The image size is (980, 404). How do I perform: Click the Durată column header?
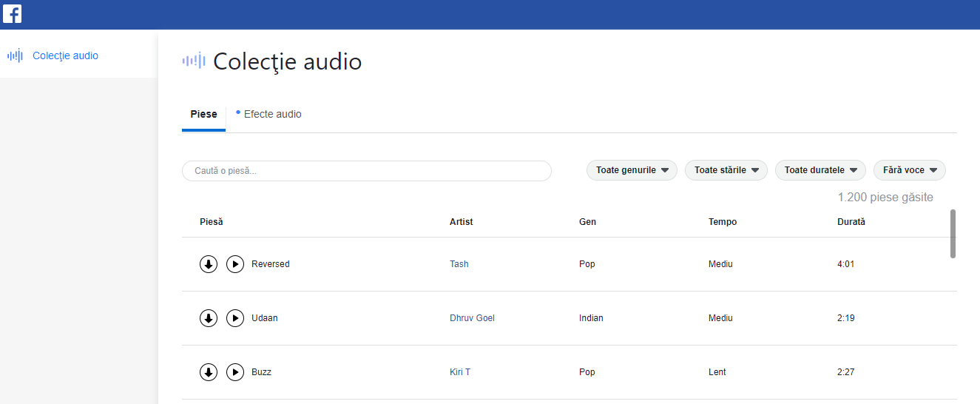tap(851, 222)
